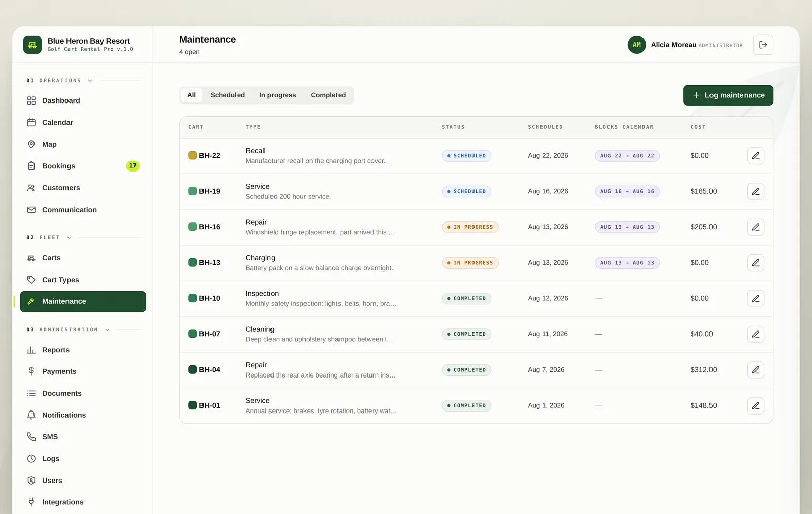Click the AUG 22 → AUG 22 calendar chip
The height and width of the screenshot is (514, 812).
point(627,156)
